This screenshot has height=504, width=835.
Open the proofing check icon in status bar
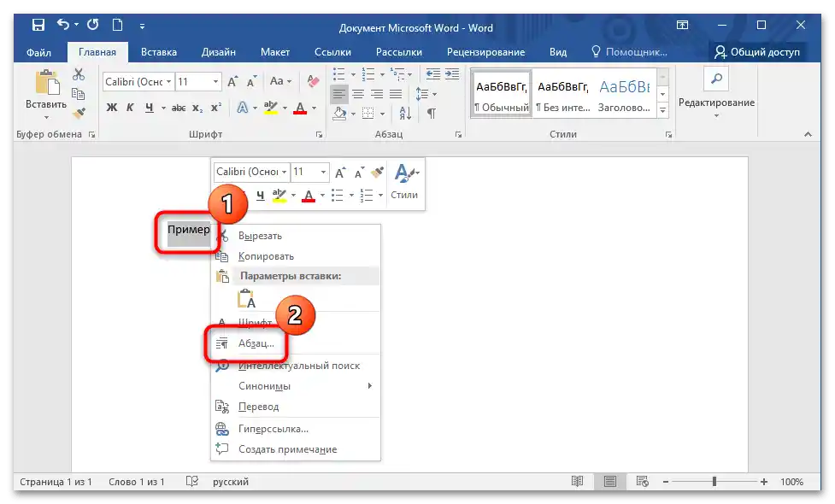tap(192, 482)
